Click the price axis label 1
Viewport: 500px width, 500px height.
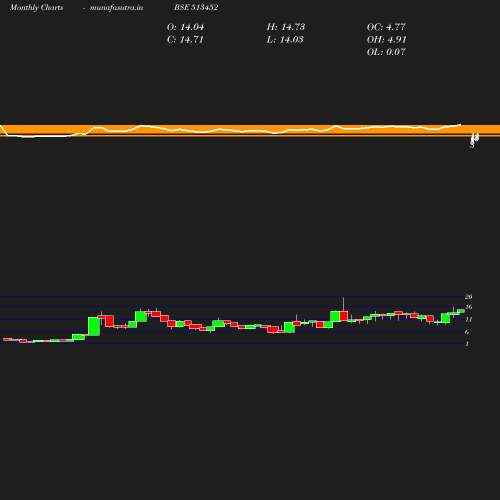click(x=467, y=344)
